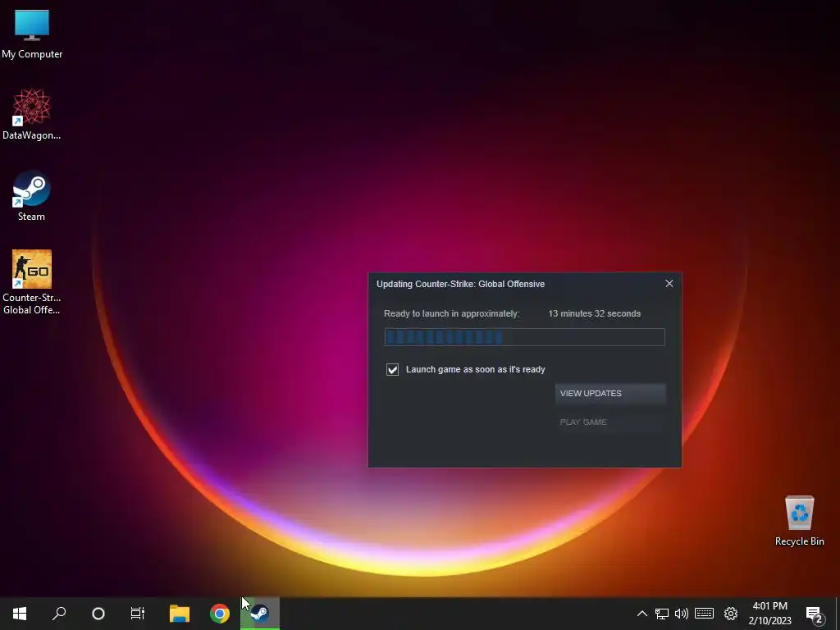This screenshot has width=840, height=630.
Task: Select the DataWagon desktop shortcut
Action: [x=32, y=114]
